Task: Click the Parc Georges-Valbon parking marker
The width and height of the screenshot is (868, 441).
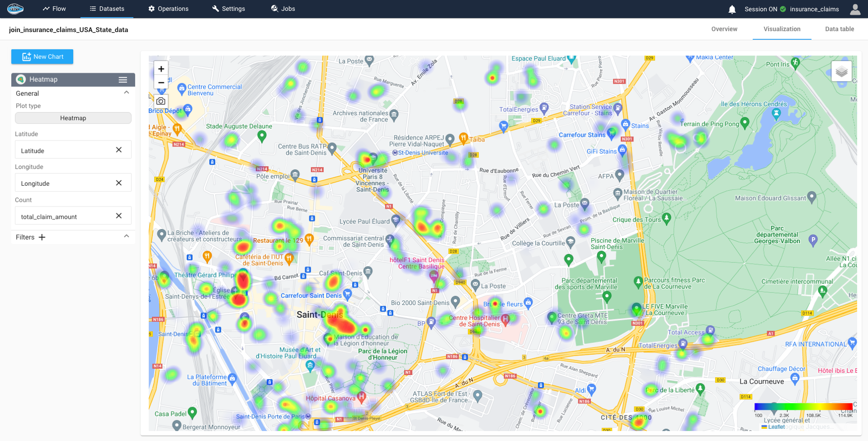Action: click(x=813, y=240)
